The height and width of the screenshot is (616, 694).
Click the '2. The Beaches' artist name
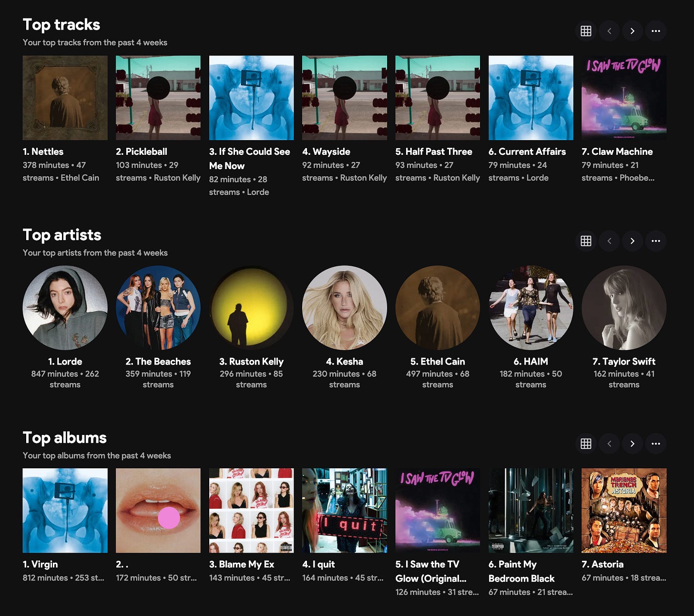(x=158, y=362)
